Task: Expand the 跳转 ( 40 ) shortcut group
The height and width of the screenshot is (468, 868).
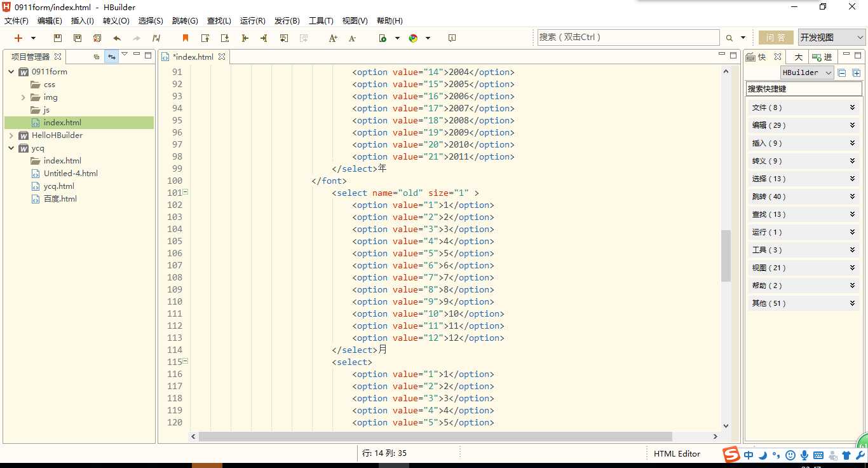Action: (x=804, y=196)
